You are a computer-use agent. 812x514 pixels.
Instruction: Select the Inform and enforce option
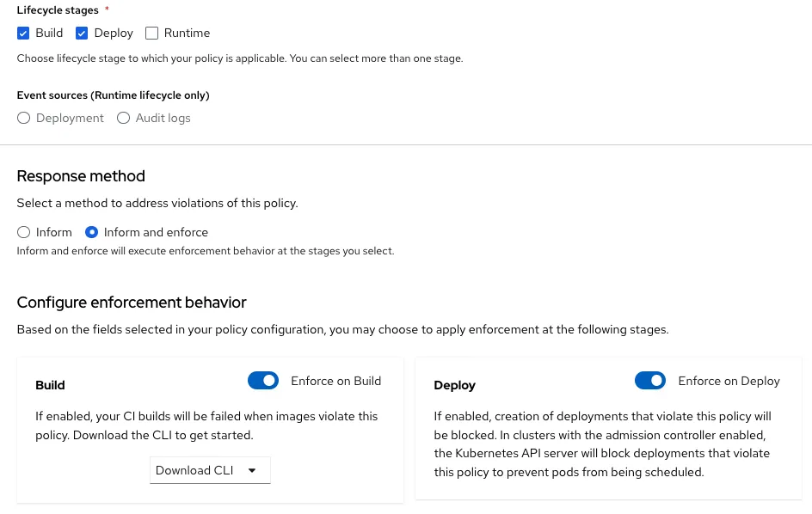(91, 232)
